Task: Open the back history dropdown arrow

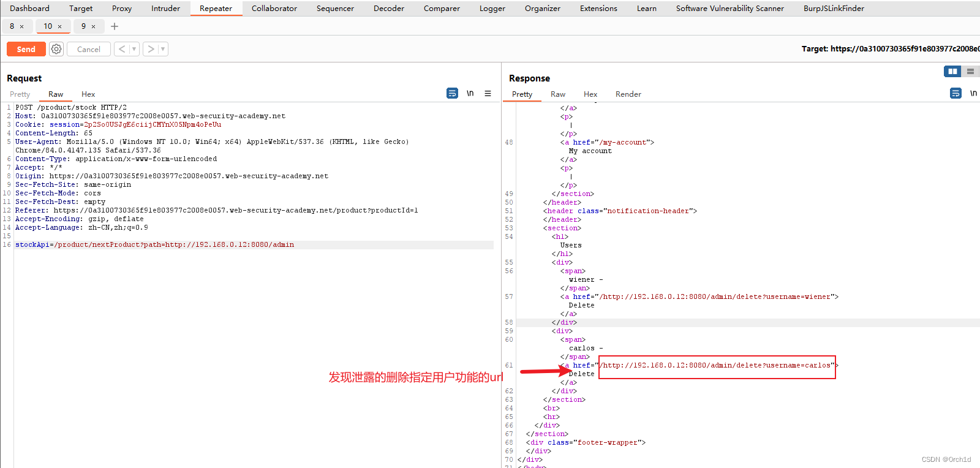Action: (134, 49)
